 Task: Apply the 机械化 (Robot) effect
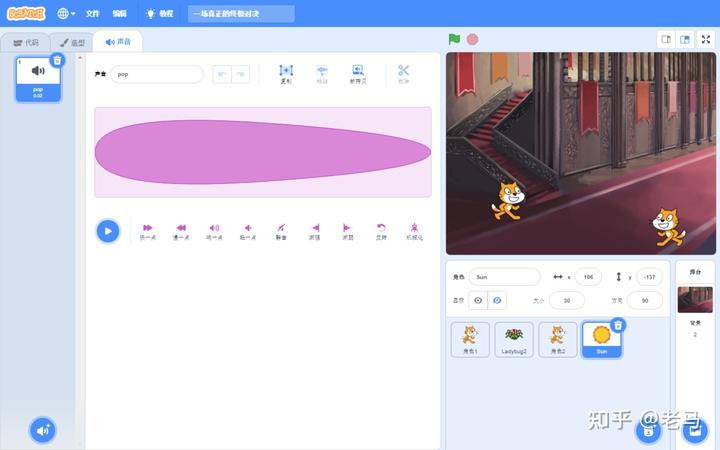coord(415,232)
